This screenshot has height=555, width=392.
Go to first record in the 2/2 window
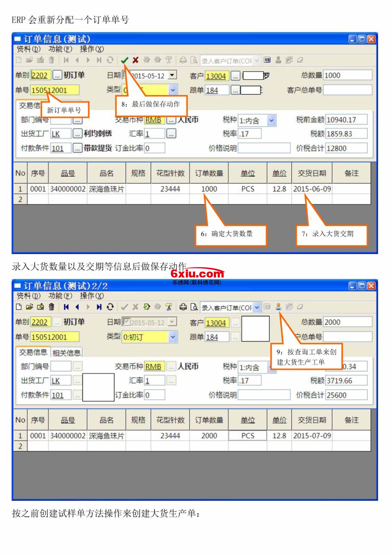point(66,307)
